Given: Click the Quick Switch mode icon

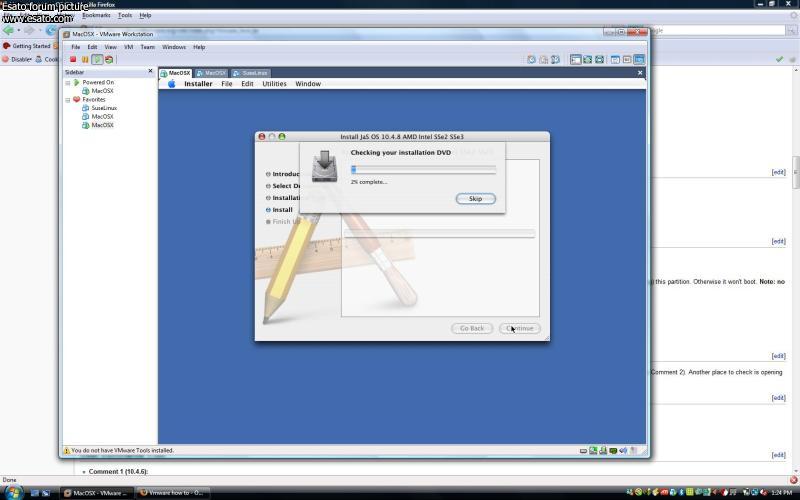Looking at the screenshot, I should (588, 60).
